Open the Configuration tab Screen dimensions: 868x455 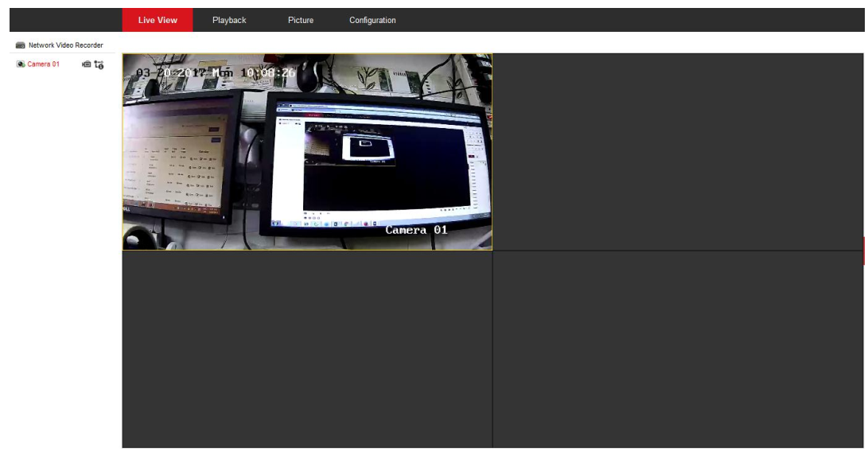[372, 20]
